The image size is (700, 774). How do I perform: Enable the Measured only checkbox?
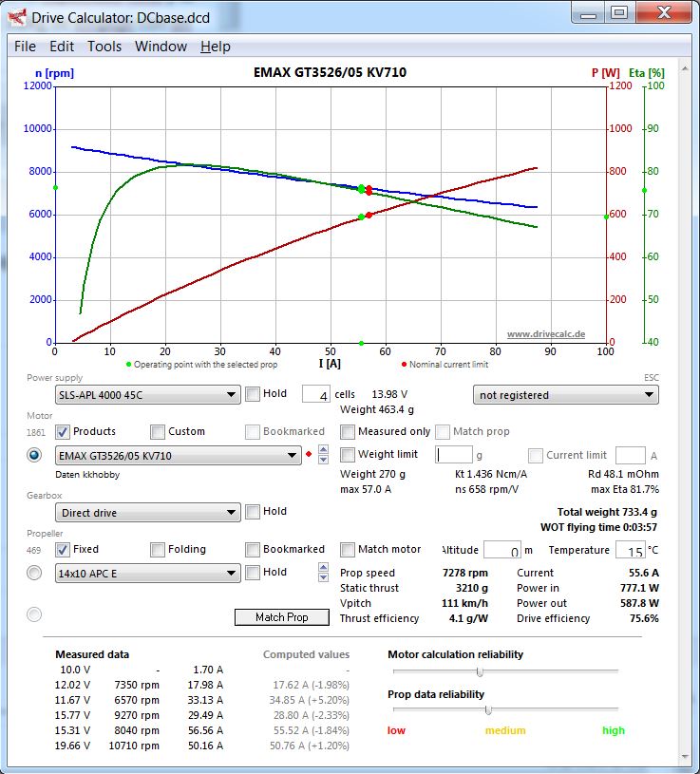click(348, 432)
